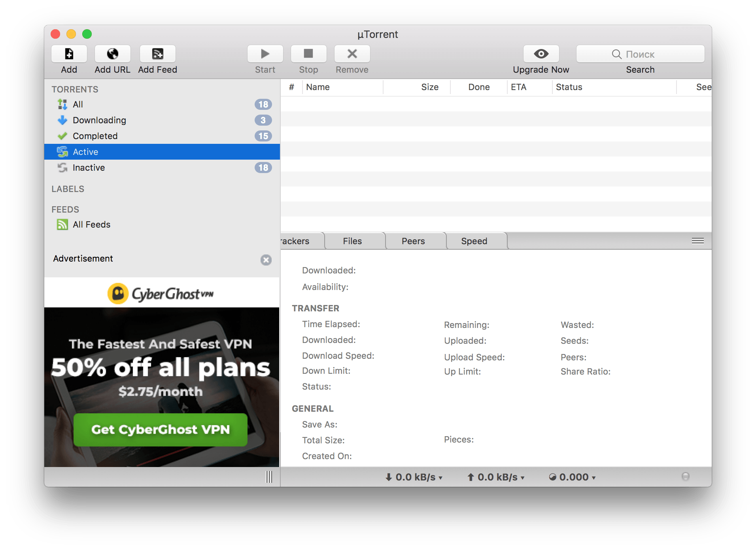Click the CyberGhost VPN logo

(161, 294)
